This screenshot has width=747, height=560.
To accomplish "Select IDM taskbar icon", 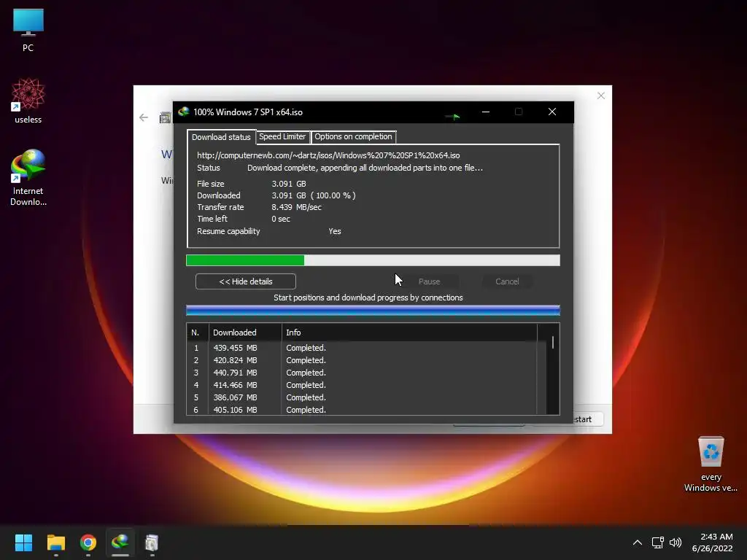I will [120, 542].
